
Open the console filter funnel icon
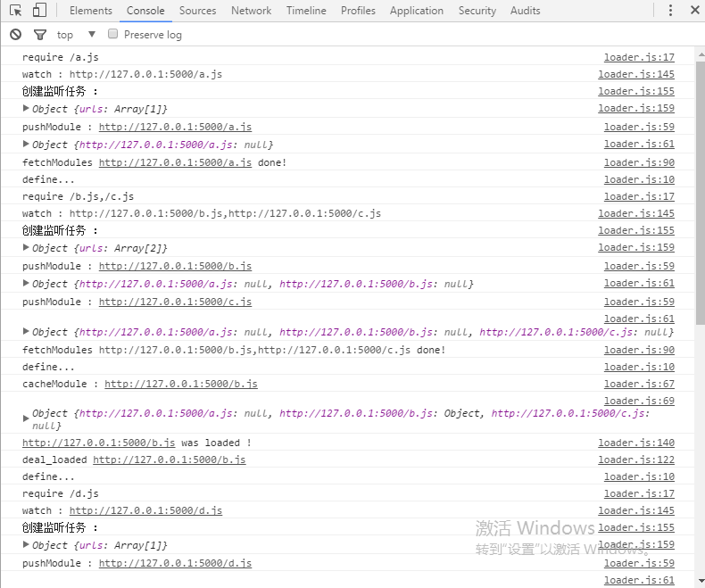(40, 35)
